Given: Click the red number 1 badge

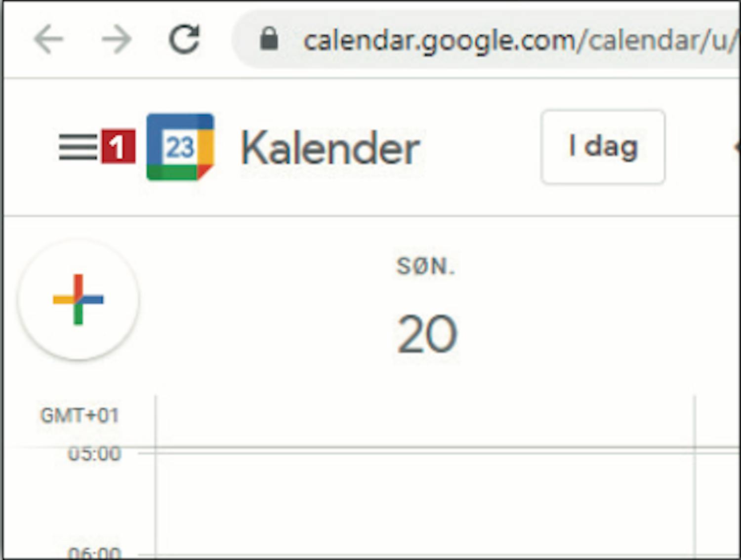Looking at the screenshot, I should point(118,146).
